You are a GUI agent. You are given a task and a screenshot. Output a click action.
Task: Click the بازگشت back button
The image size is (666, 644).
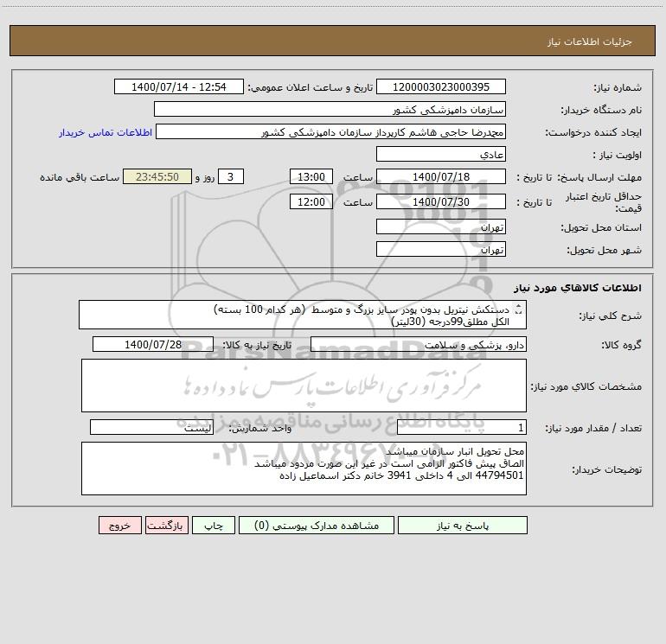coord(166,526)
